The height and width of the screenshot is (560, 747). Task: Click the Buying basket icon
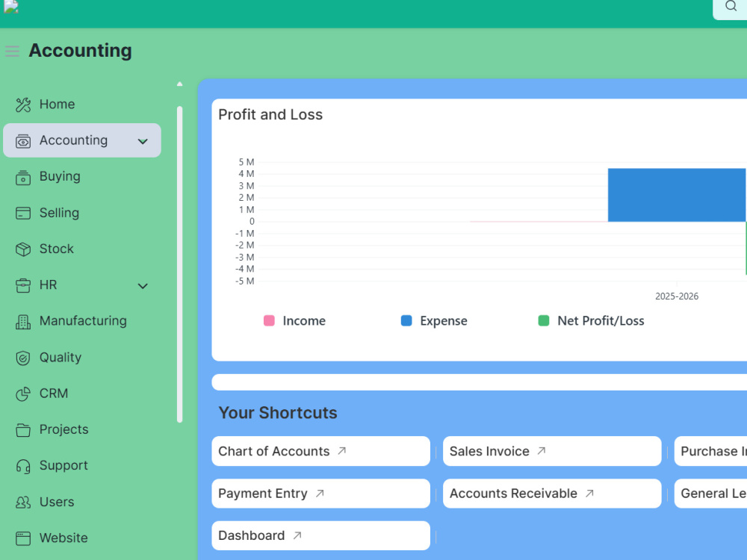[x=23, y=177]
